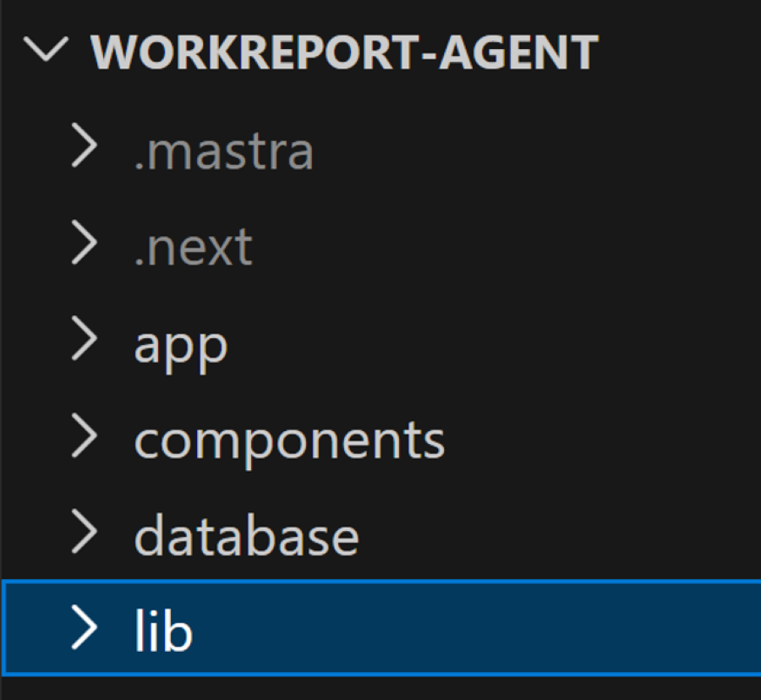
Task: Click blank area right of app label
Action: coord(490,342)
